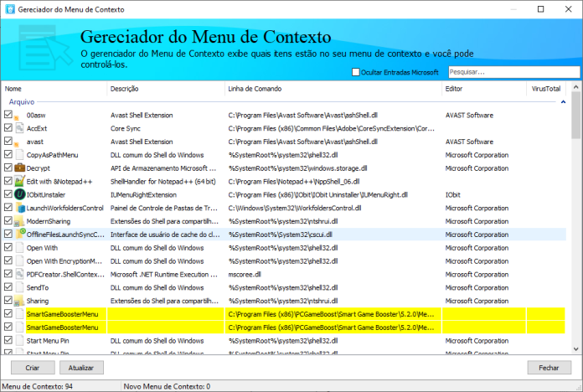Click the mscoree.dll command line cell

(x=245, y=275)
